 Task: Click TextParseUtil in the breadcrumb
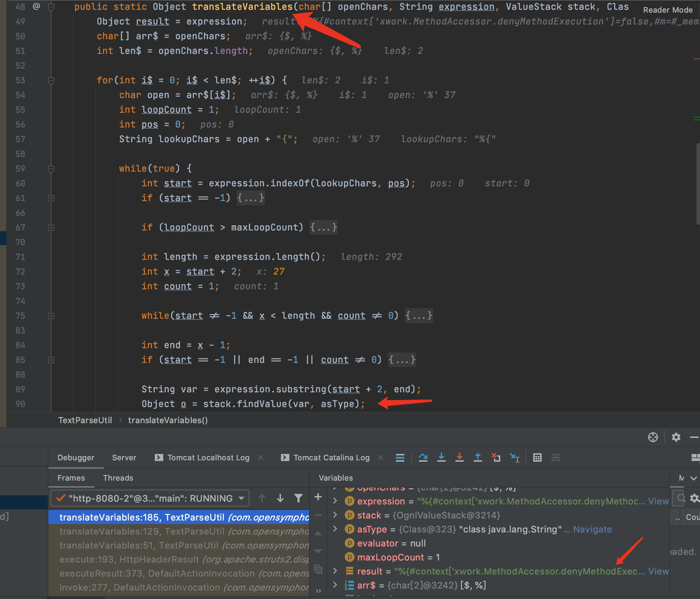point(85,420)
